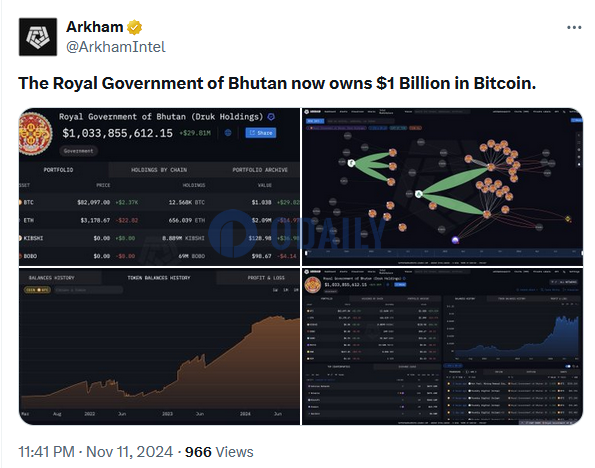
Task: Select the Portfolio Archive tab
Action: coord(260,170)
